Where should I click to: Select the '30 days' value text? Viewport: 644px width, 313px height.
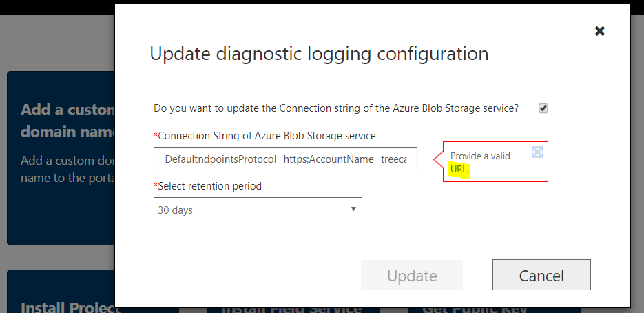coord(176,210)
